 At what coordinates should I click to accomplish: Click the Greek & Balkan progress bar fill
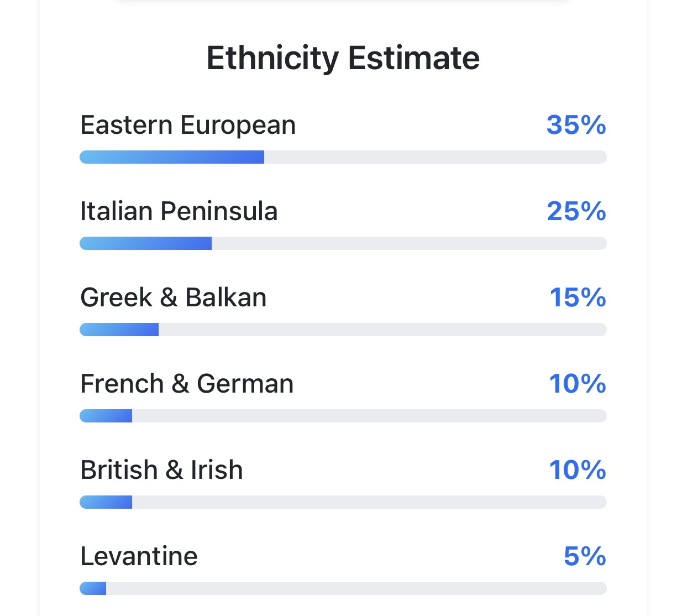pos(119,330)
